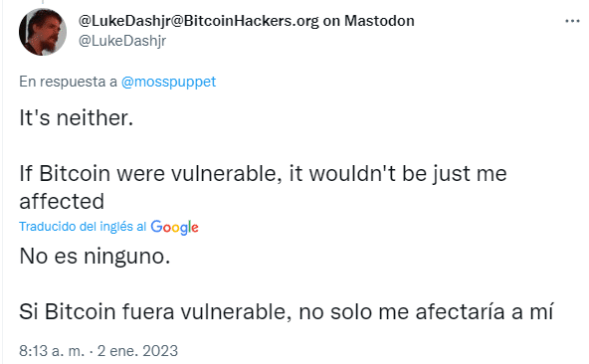Click the "En respuesta a" label
Image resolution: width=589 pixels, height=364 pixels.
68,82
